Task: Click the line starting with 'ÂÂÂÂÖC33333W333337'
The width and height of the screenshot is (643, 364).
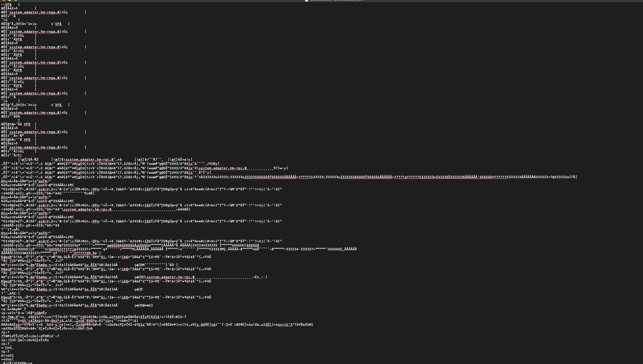Action: point(51,253)
